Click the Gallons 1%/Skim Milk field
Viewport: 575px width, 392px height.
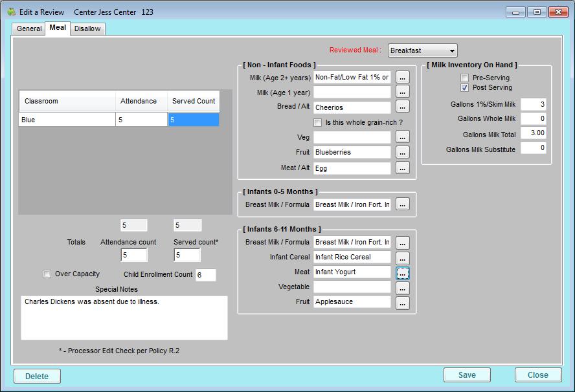[533, 104]
